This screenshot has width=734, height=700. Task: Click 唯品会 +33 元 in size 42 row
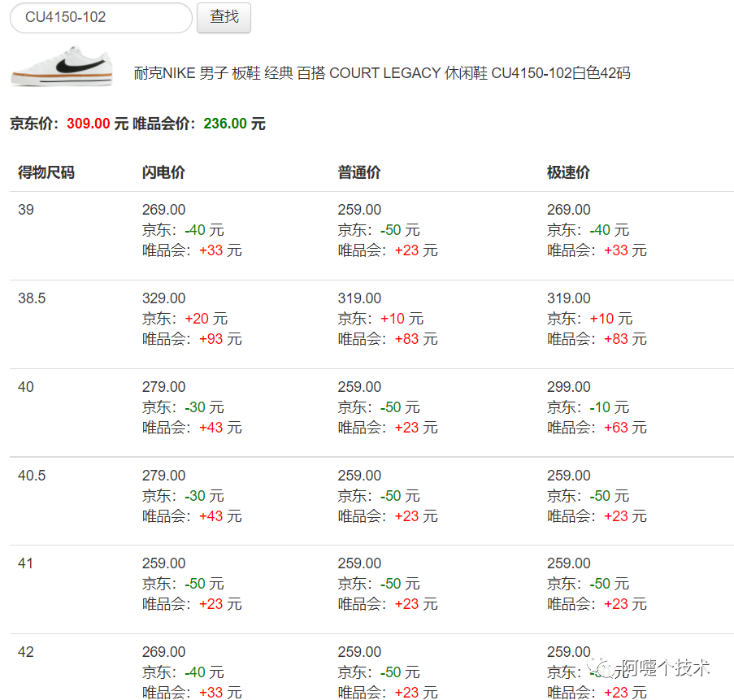click(192, 692)
